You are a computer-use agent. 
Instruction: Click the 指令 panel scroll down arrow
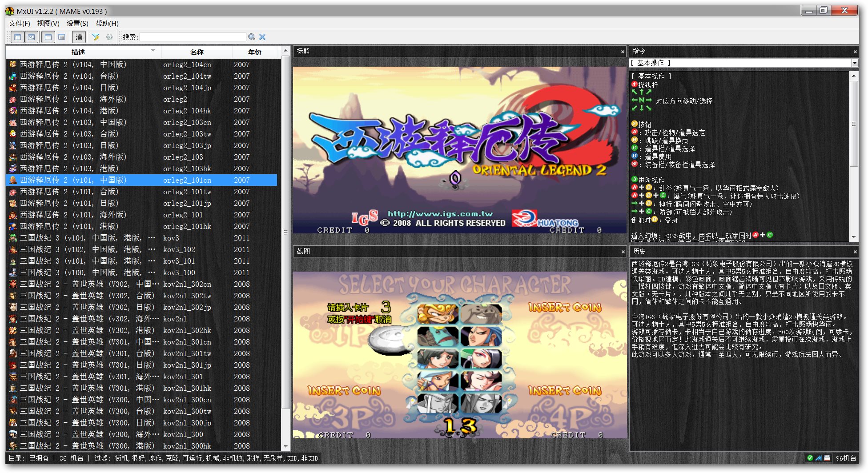(854, 237)
